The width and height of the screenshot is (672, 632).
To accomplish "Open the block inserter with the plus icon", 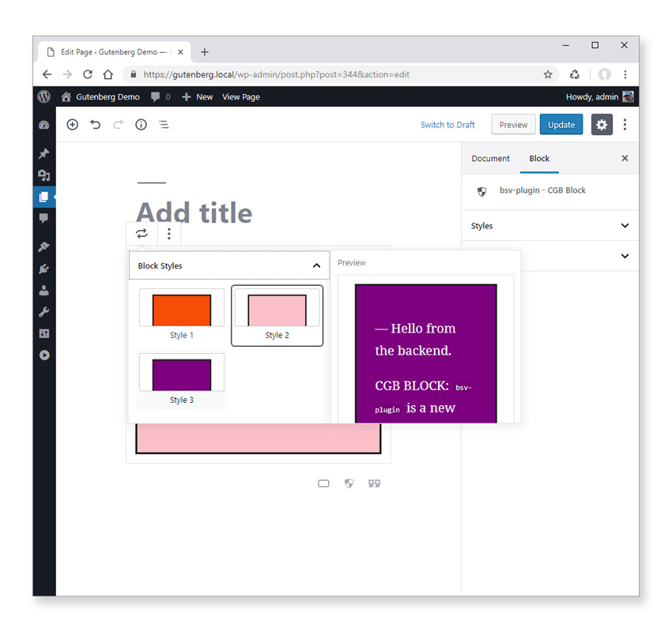I will 72,124.
